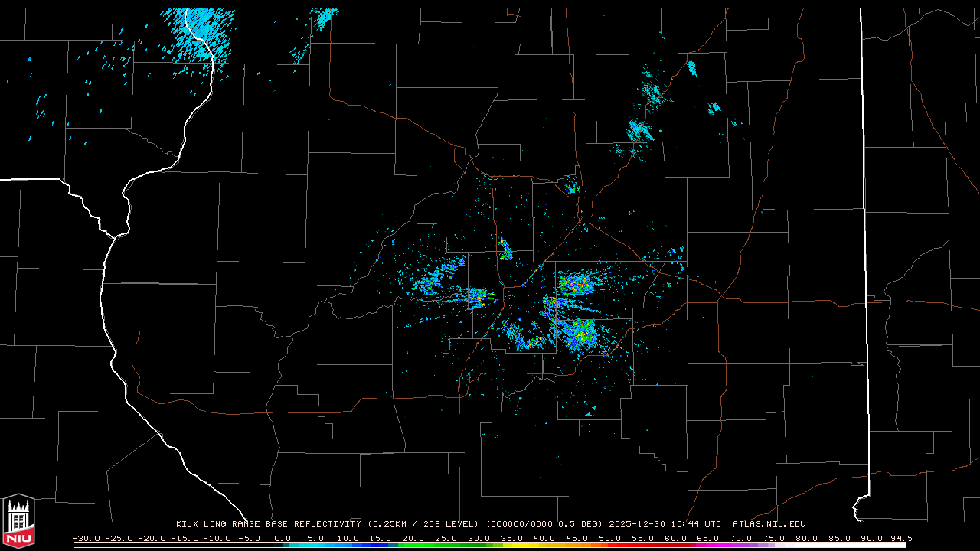Click the '94.5' maximum legend value
The width and height of the screenshot is (980, 551).
click(901, 538)
